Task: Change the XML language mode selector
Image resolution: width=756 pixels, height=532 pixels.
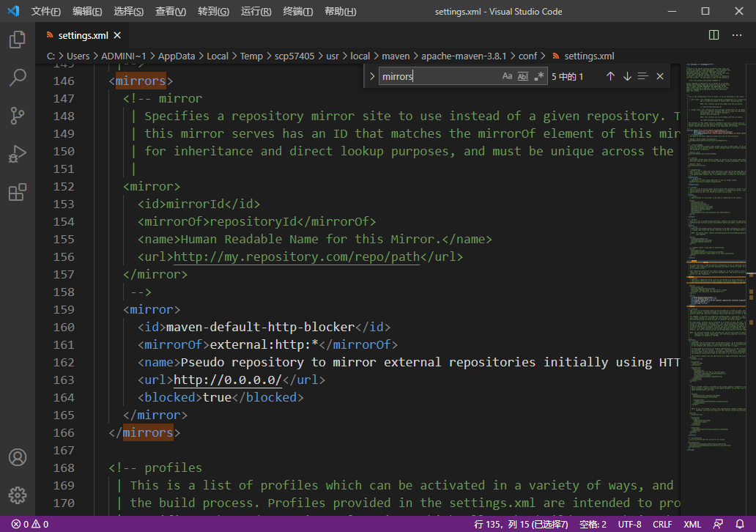Action: pos(692,525)
